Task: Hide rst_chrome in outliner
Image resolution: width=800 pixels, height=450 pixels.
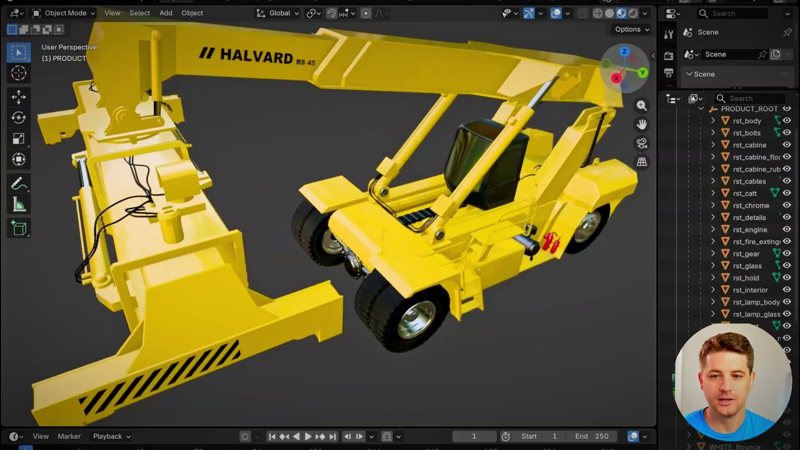Action: pyautogui.click(x=787, y=205)
